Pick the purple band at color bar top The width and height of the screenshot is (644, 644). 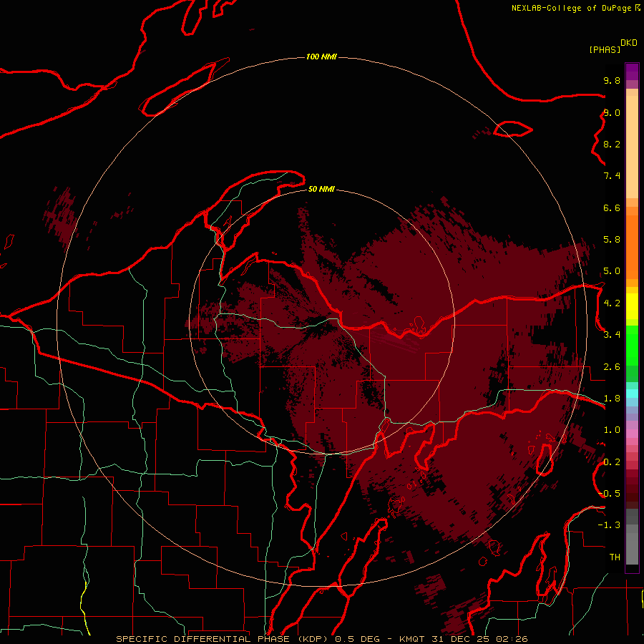(x=632, y=72)
